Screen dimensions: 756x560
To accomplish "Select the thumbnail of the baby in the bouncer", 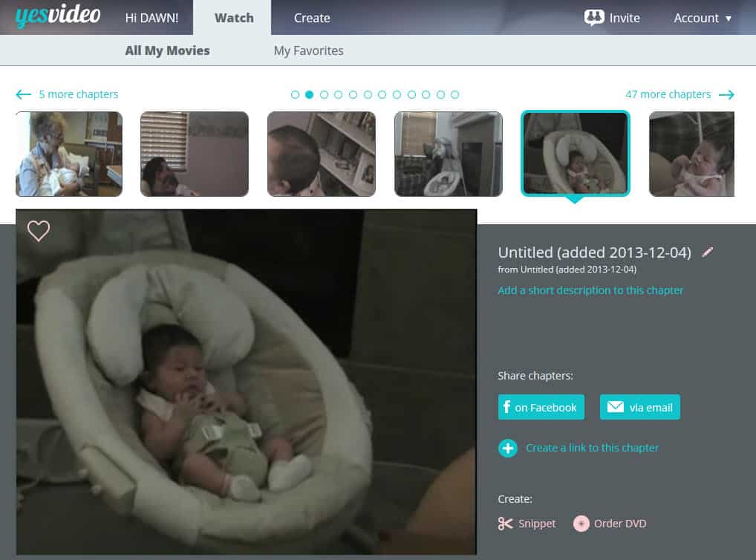I will 575,153.
